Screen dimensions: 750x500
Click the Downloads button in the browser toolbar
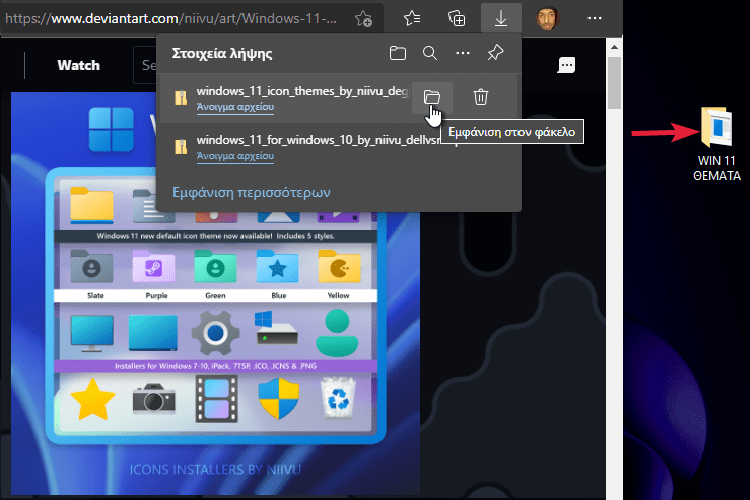point(501,18)
